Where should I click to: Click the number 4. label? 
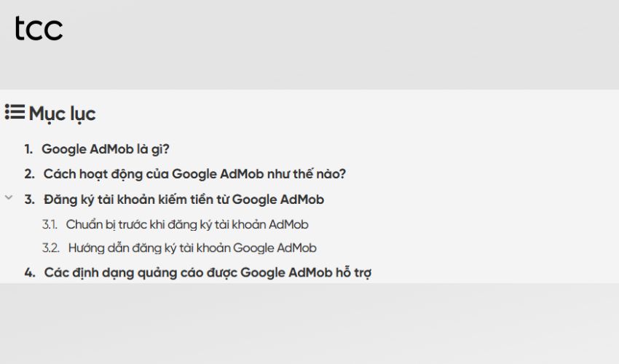[29, 273]
